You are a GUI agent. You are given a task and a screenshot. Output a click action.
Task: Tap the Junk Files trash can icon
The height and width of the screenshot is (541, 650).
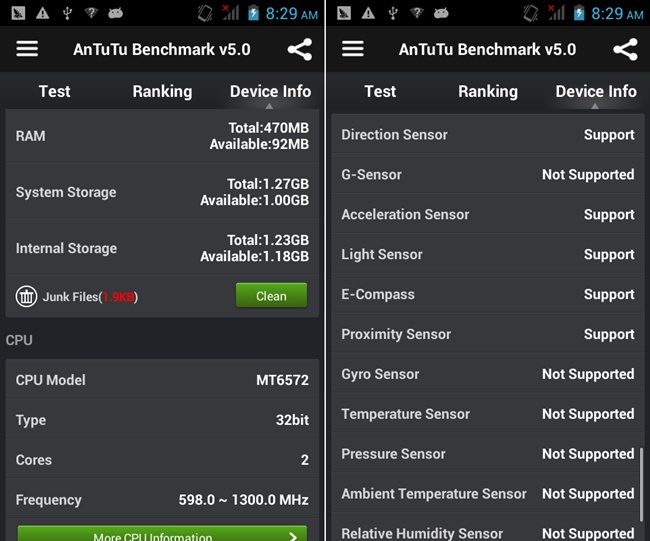pos(26,296)
